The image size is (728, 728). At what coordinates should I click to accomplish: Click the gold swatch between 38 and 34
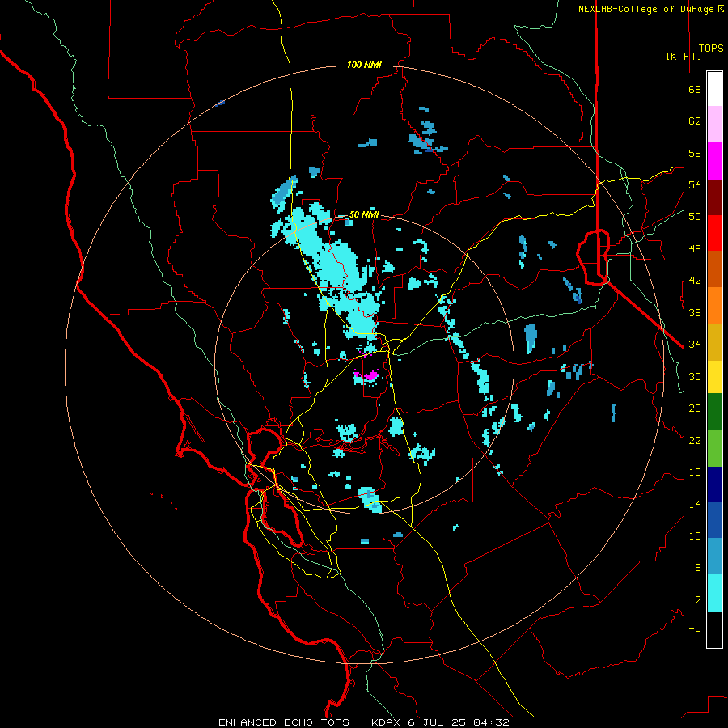pos(714,342)
